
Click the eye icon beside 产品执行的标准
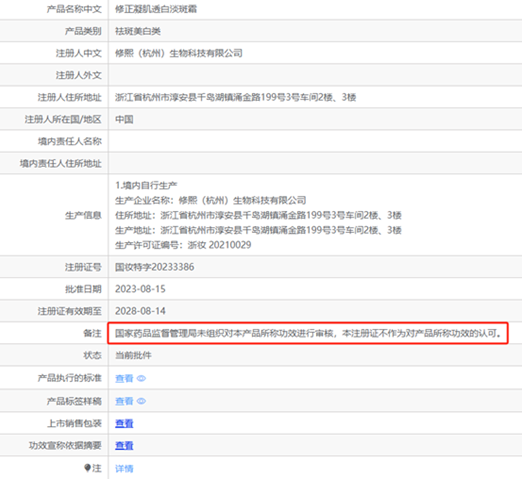point(141,378)
